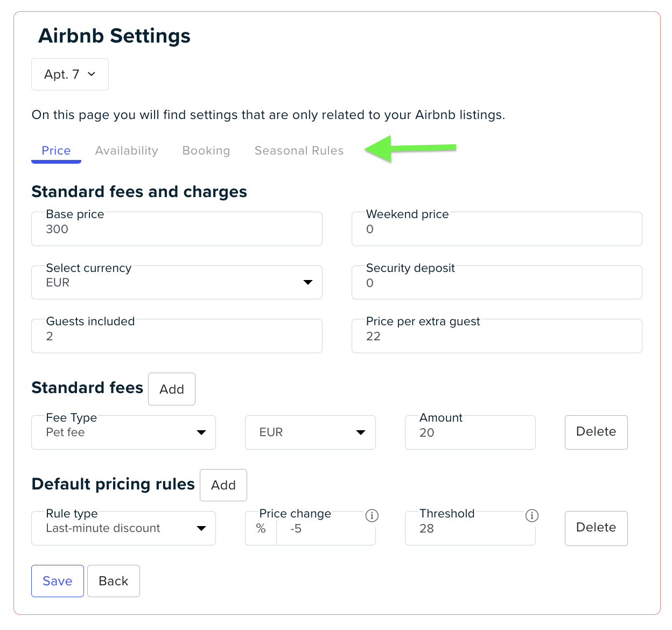Edit the Price change percentage field

[x=326, y=528]
